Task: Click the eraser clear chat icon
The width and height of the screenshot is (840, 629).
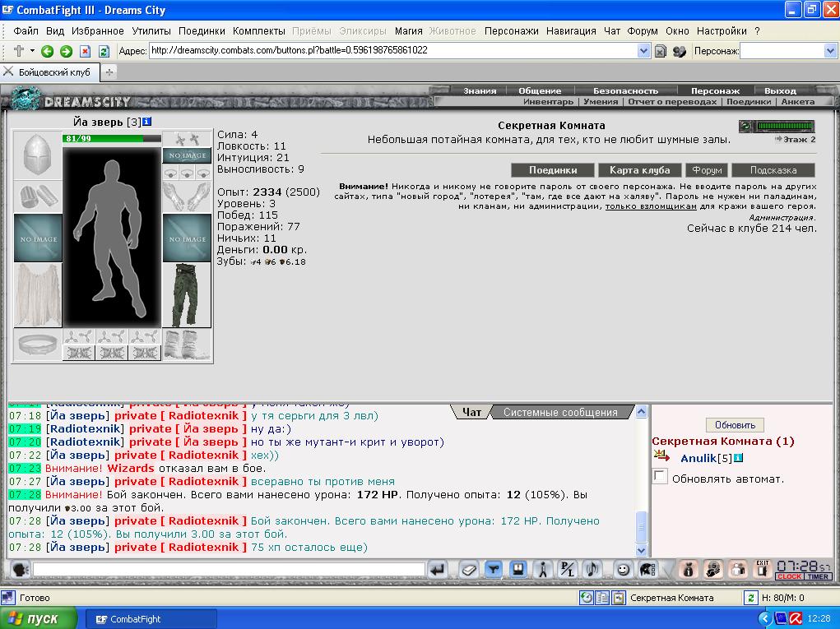Action: click(x=469, y=570)
